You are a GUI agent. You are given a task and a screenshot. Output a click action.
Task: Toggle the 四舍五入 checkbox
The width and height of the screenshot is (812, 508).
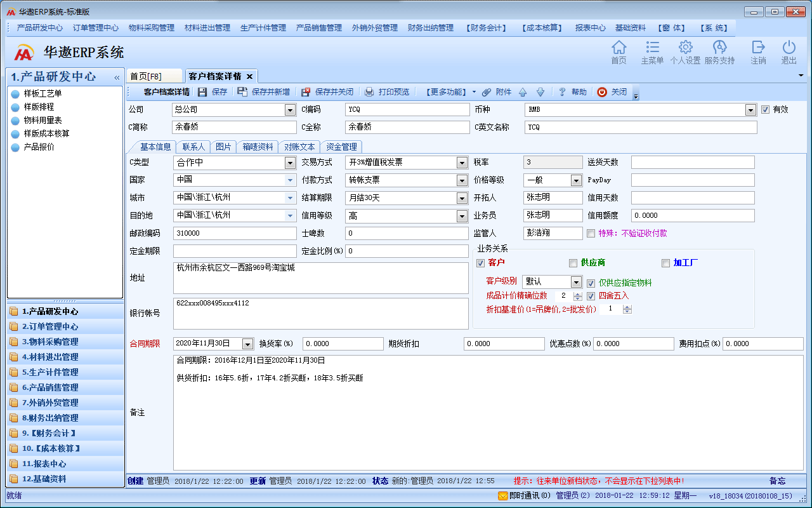[x=591, y=296]
